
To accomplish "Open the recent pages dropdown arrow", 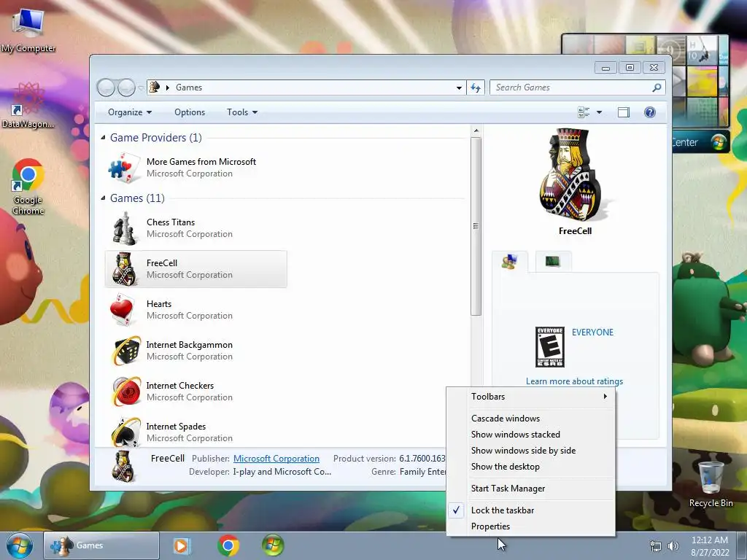I will [141, 87].
